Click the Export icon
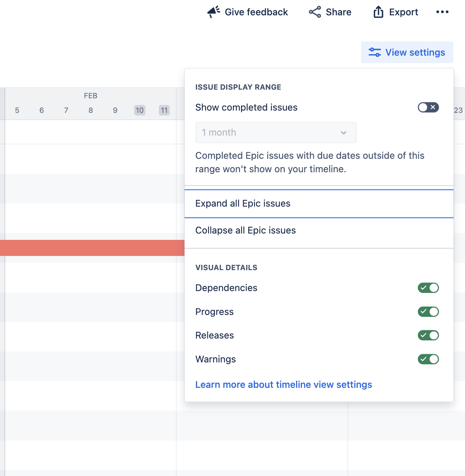This screenshot has height=476, width=465. [378, 12]
